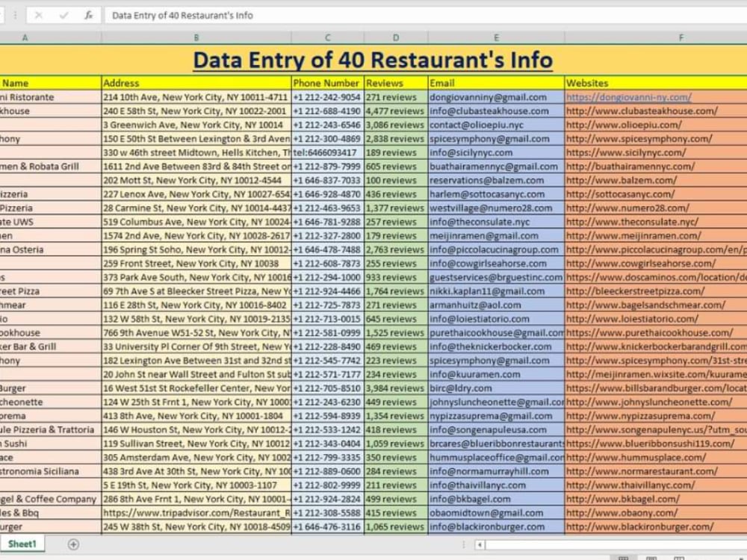Select phone cell +1 212-242-9054
The height and width of the screenshot is (560, 747).
pos(327,97)
